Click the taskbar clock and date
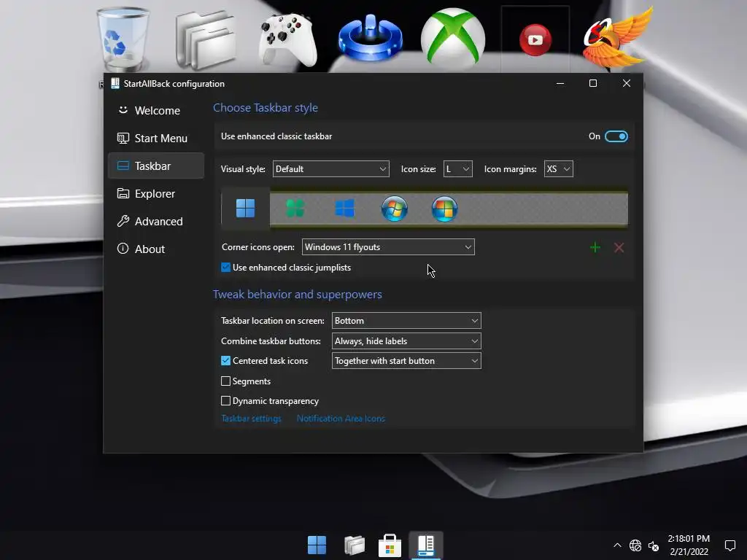Viewport: 747px width, 560px height. tap(689, 545)
